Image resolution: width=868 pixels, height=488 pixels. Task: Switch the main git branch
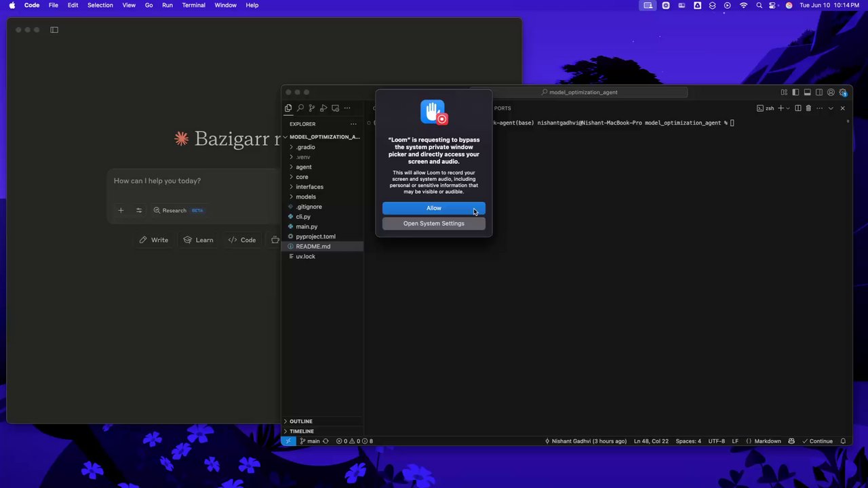click(x=310, y=441)
